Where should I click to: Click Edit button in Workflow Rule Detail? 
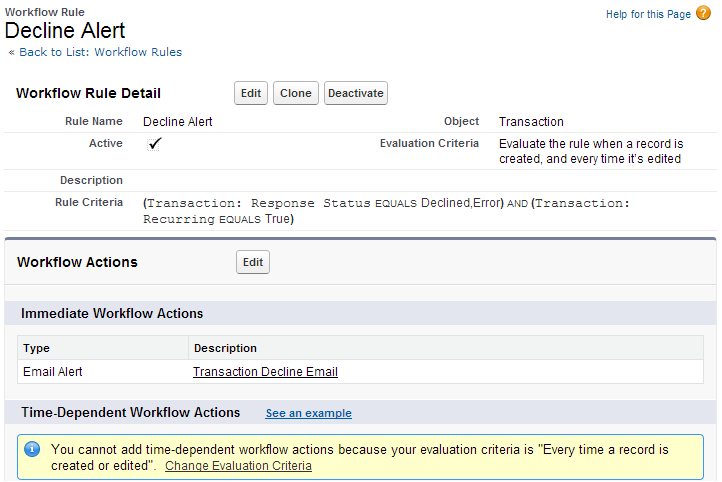click(x=250, y=93)
